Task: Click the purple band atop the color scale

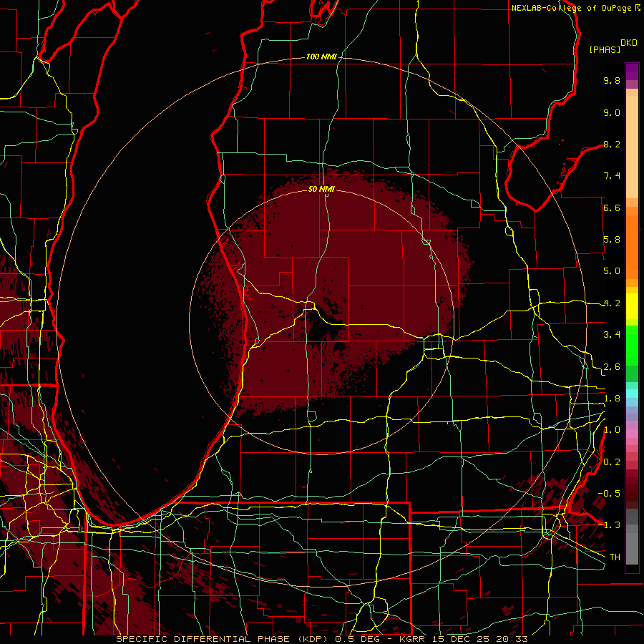Action: pos(632,72)
